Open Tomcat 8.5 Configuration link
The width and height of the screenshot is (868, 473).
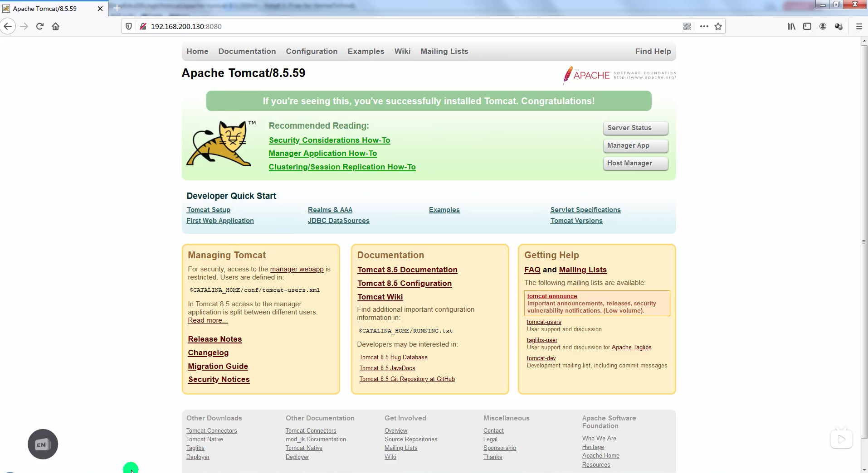[404, 283]
